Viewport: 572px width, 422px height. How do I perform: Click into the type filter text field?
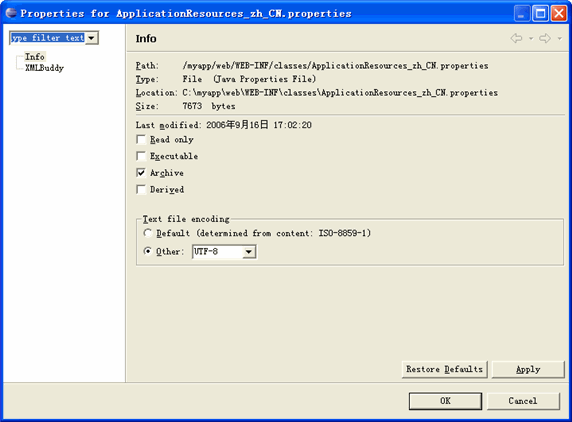[x=48, y=38]
